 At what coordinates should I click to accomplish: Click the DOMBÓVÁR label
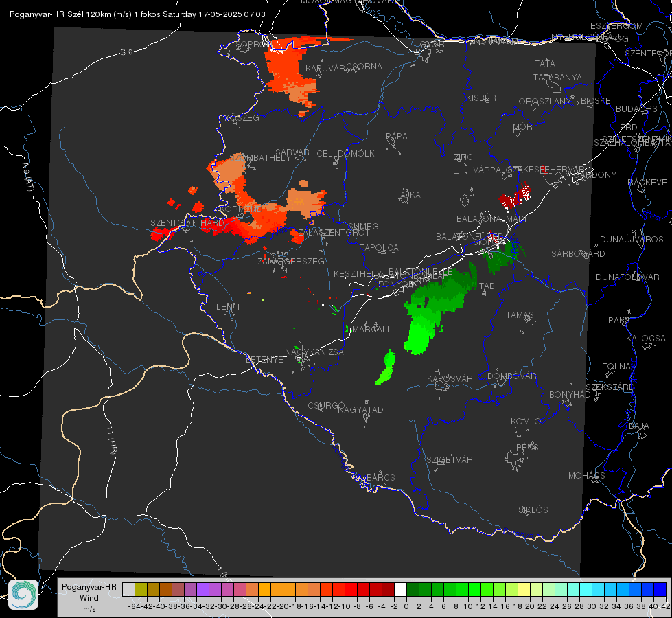coord(511,376)
